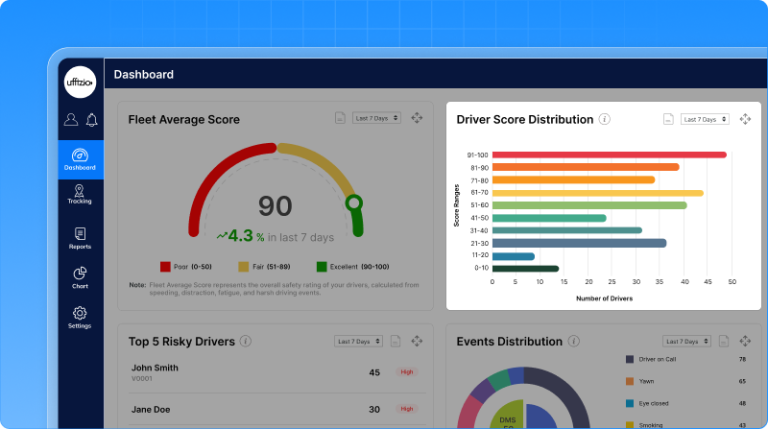Open the user profile icon in sidebar

[70, 120]
